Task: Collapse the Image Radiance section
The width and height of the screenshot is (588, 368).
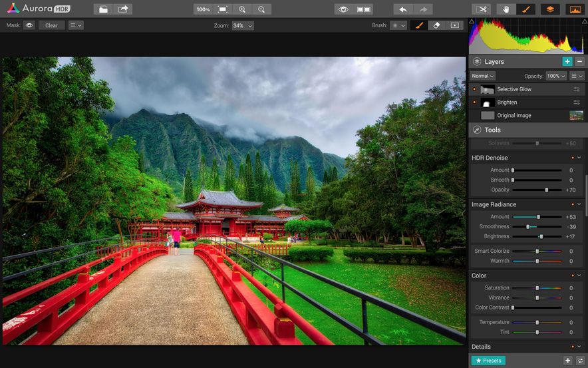Action: 579,204
